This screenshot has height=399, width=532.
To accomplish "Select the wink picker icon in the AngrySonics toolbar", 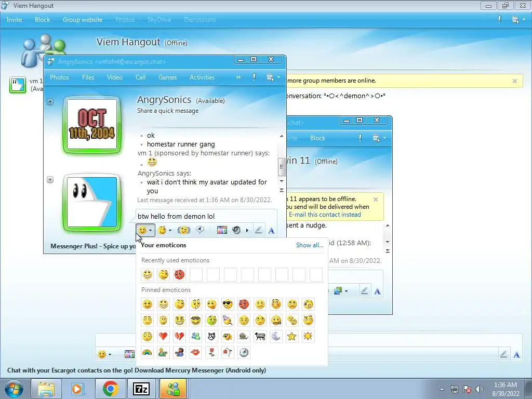I will click(162, 230).
